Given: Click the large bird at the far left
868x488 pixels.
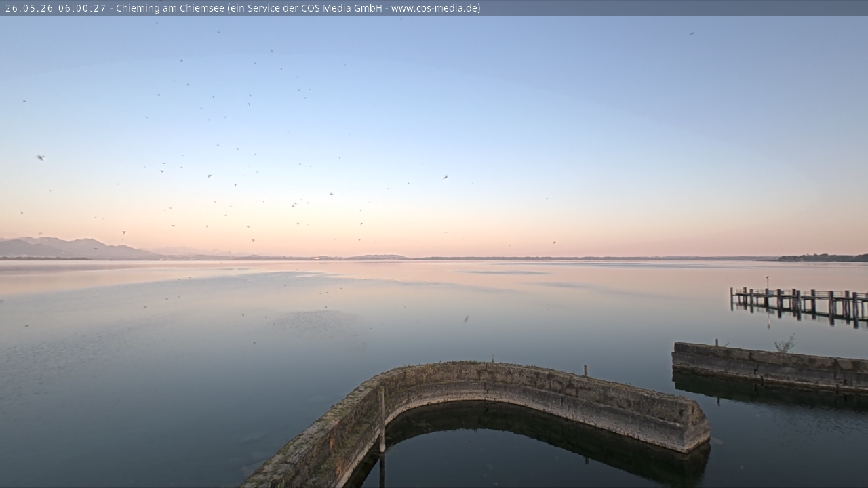Looking at the screenshot, I should pos(40,157).
